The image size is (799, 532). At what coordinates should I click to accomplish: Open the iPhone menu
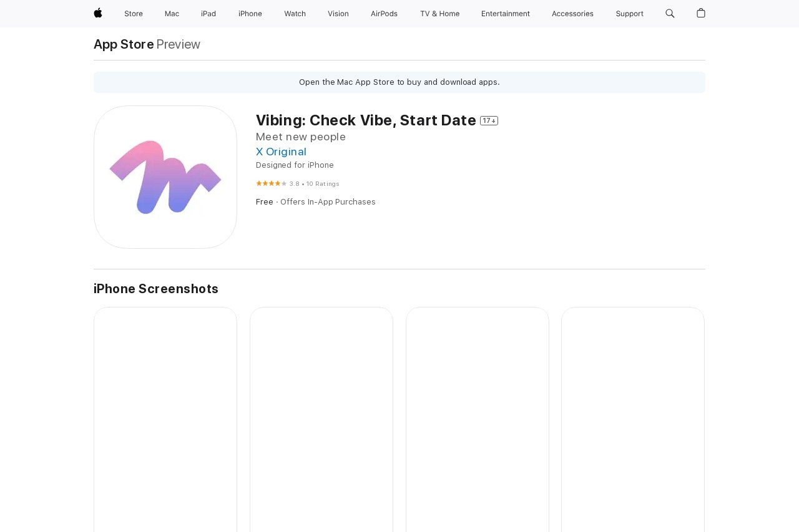tap(250, 14)
